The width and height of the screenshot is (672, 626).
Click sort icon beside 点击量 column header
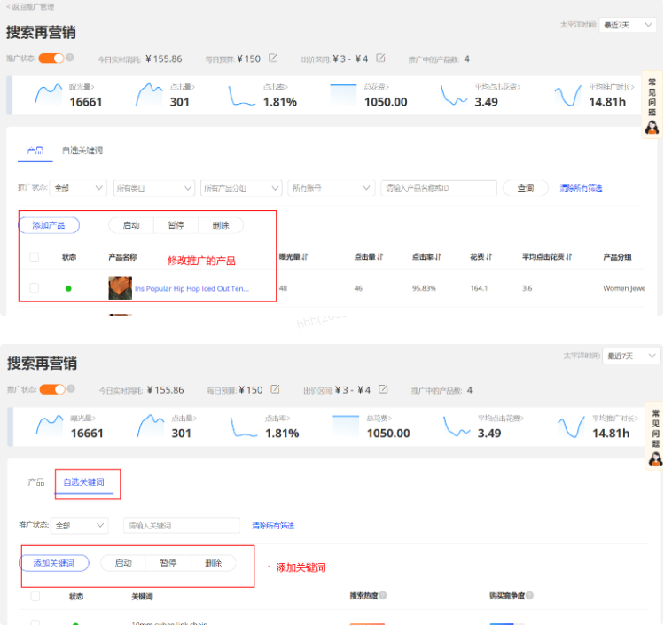pyautogui.click(x=380, y=257)
